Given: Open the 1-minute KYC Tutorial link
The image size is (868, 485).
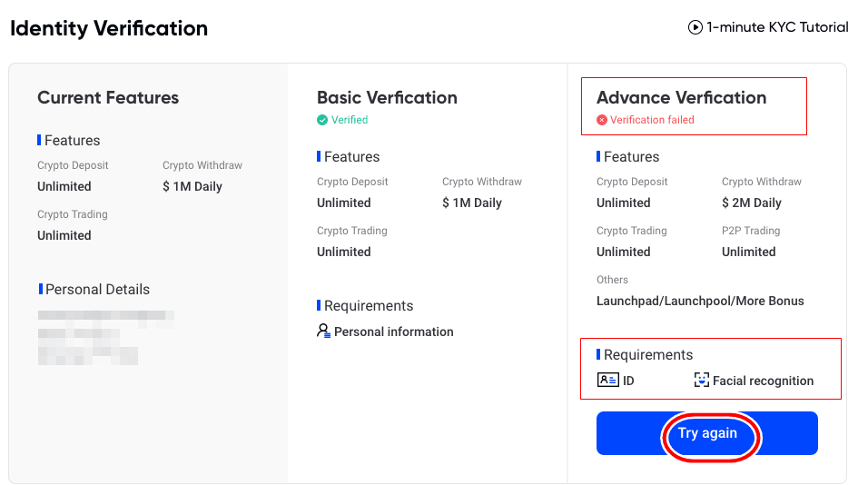Looking at the screenshot, I should pyautogui.click(x=777, y=27).
